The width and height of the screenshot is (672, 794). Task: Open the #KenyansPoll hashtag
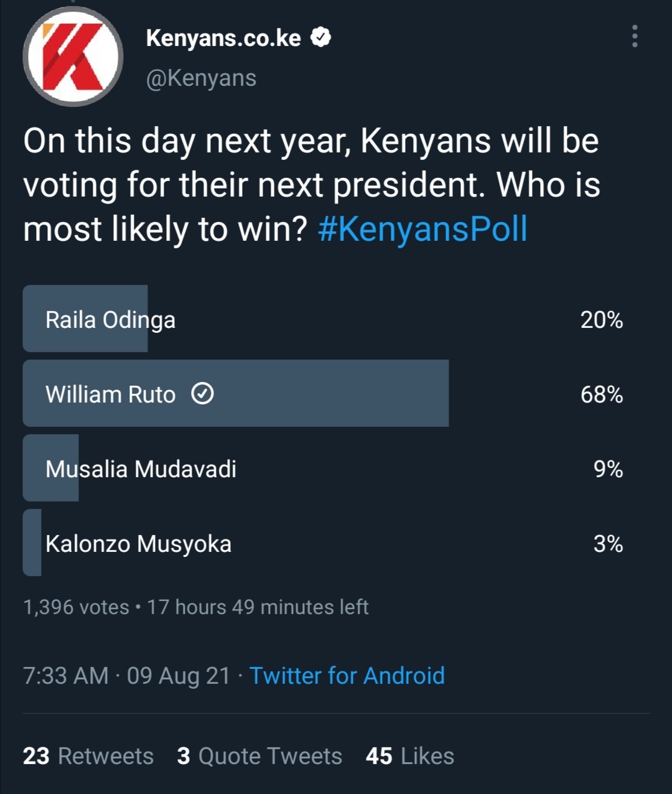(x=422, y=229)
